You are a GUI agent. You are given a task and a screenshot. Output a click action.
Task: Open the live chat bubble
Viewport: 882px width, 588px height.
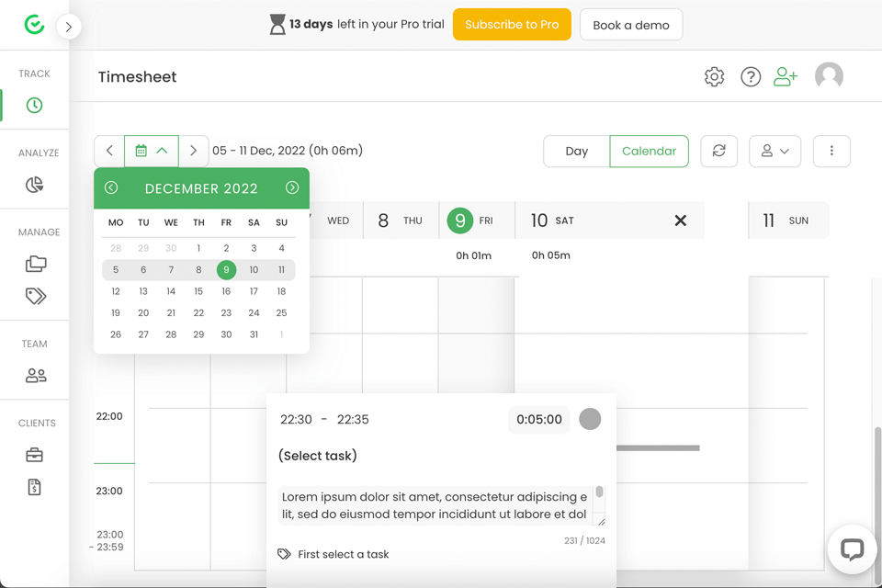click(852, 549)
